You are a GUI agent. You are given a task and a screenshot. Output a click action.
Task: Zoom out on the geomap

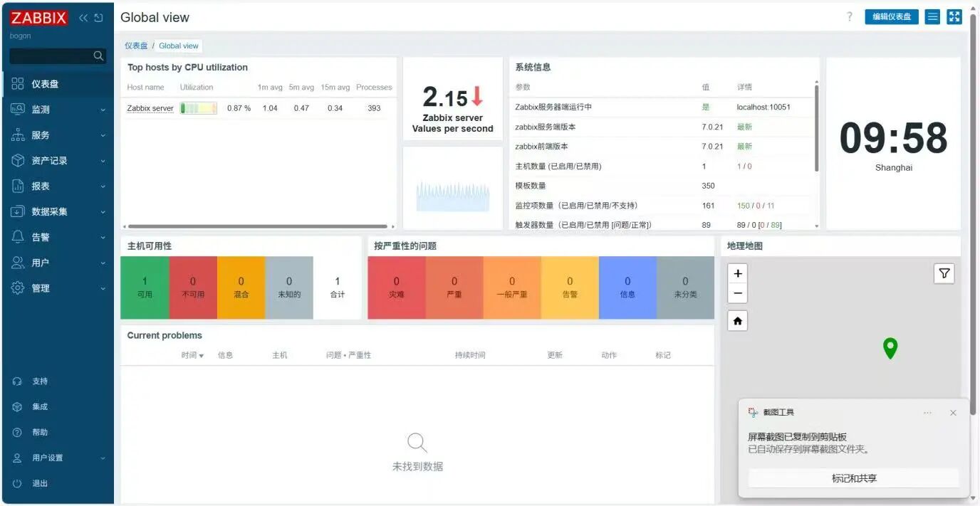coord(738,292)
